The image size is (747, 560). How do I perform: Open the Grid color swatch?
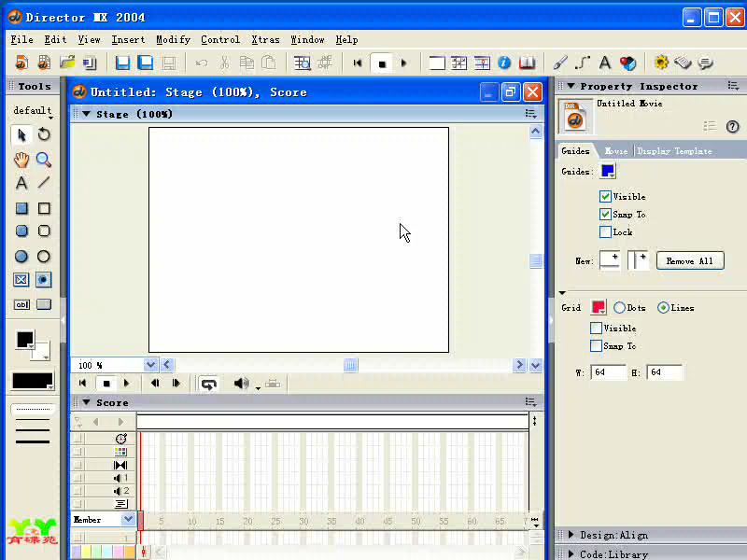pos(599,307)
